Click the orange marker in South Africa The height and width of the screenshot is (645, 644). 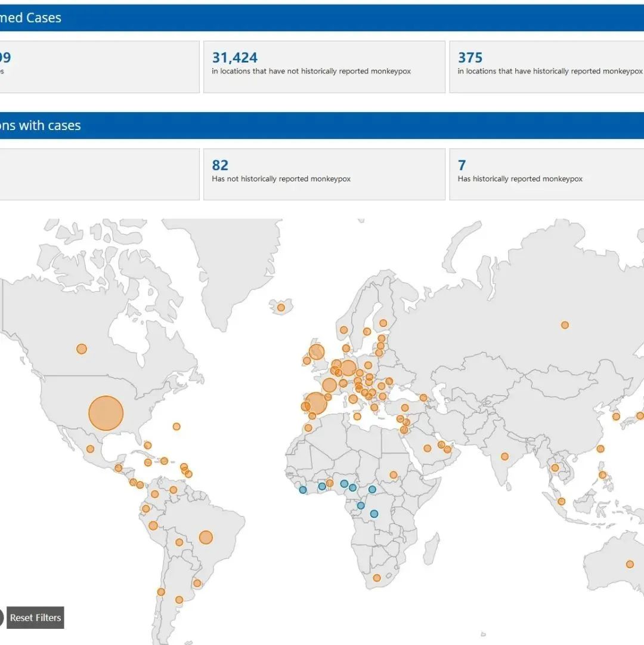[377, 578]
